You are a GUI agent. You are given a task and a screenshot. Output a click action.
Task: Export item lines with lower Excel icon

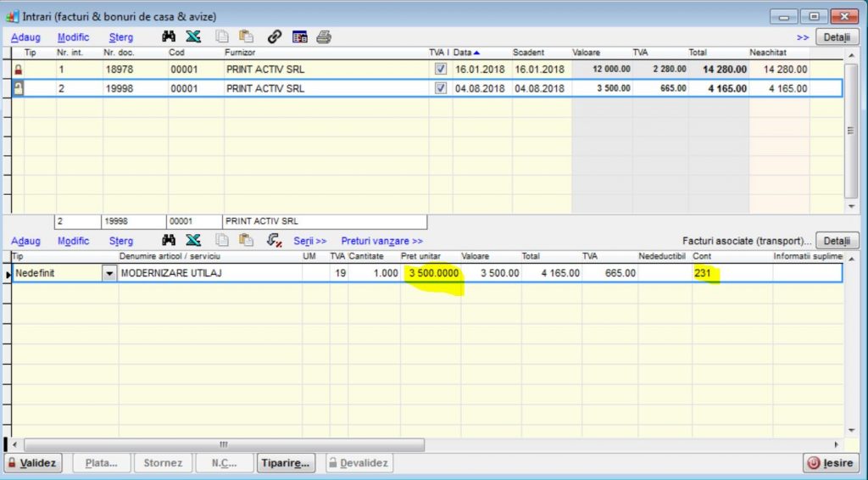click(193, 241)
